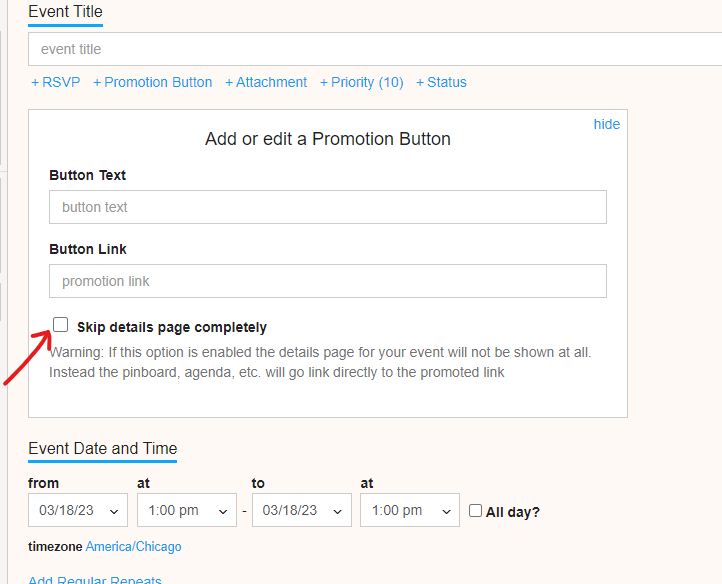
Task: Focus the event title field
Action: click(375, 49)
